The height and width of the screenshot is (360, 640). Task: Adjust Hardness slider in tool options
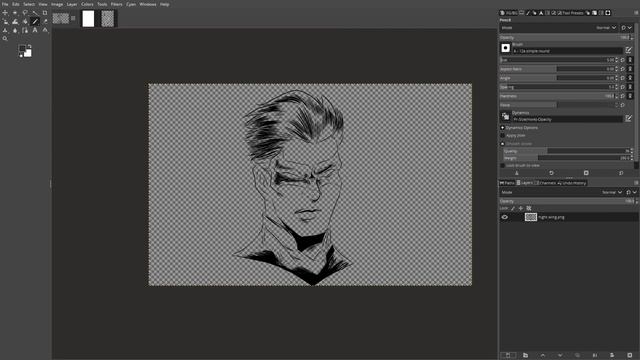click(x=557, y=96)
